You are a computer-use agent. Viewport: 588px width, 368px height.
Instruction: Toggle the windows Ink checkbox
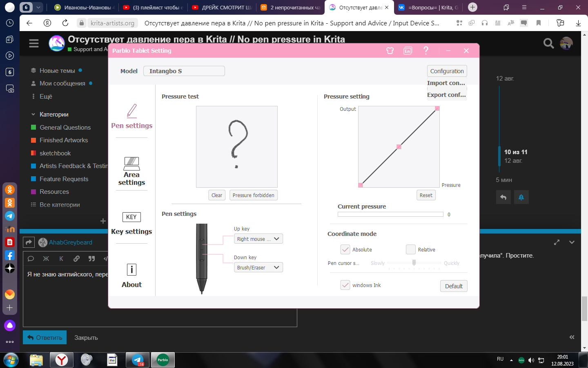coord(345,285)
